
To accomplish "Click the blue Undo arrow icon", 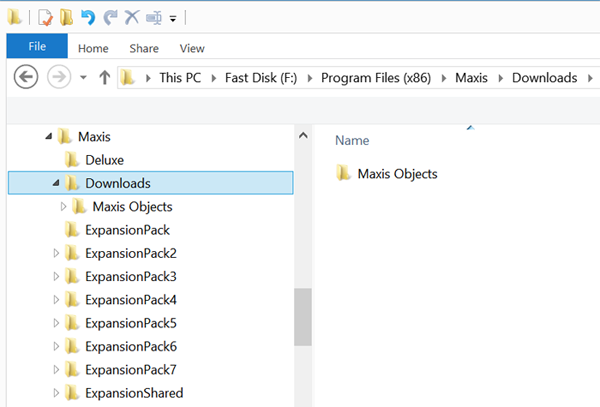I will (x=88, y=18).
